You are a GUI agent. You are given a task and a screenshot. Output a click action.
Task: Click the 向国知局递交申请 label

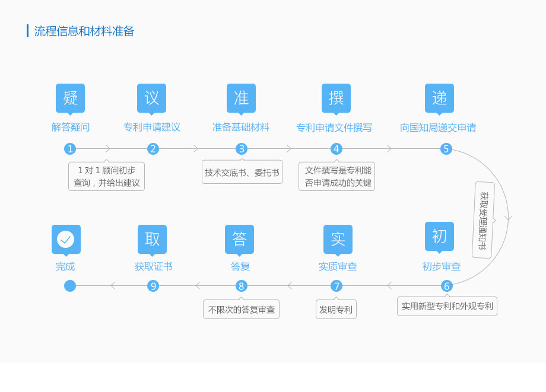[438, 128]
